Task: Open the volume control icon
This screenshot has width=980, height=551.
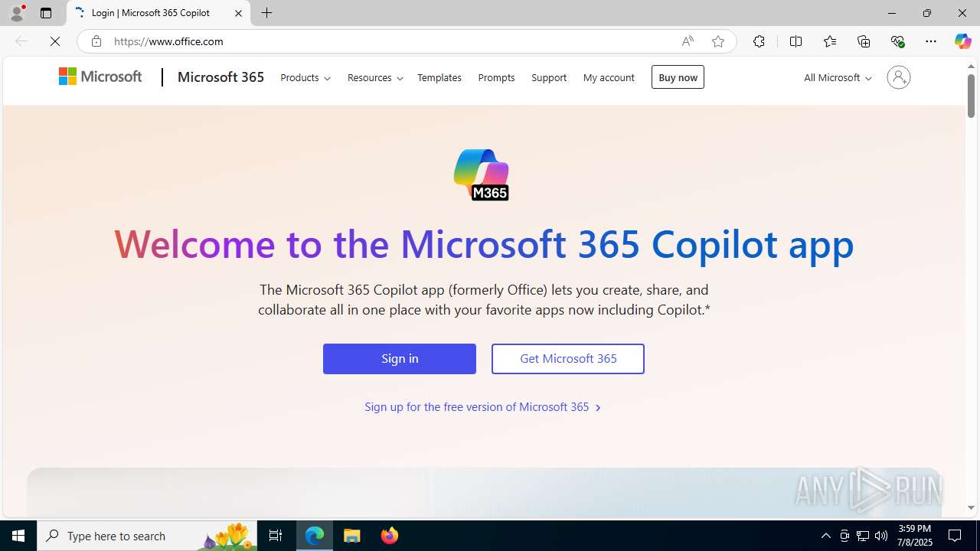Action: pyautogui.click(x=881, y=536)
